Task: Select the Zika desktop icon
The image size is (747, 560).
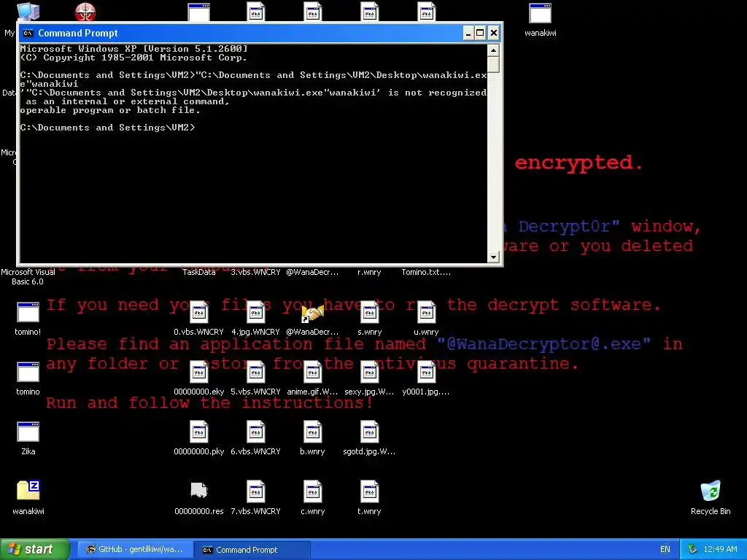Action: [x=28, y=432]
